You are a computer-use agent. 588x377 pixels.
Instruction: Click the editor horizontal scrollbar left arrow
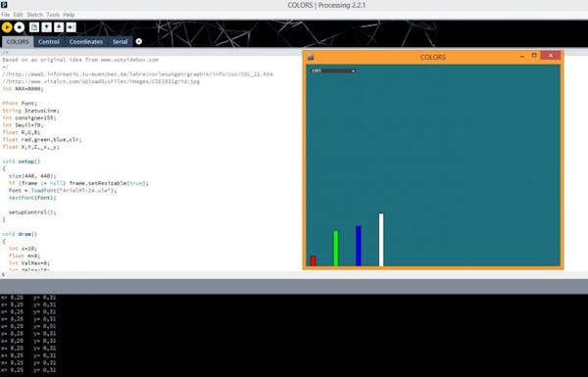click(x=3, y=275)
